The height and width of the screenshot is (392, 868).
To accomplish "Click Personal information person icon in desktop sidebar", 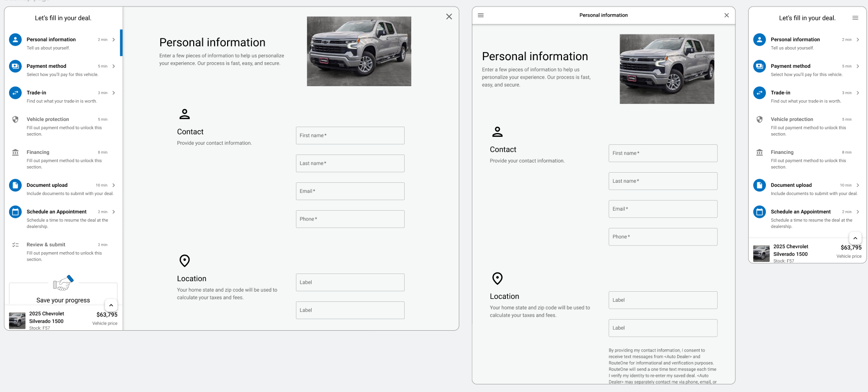I will coord(16,40).
